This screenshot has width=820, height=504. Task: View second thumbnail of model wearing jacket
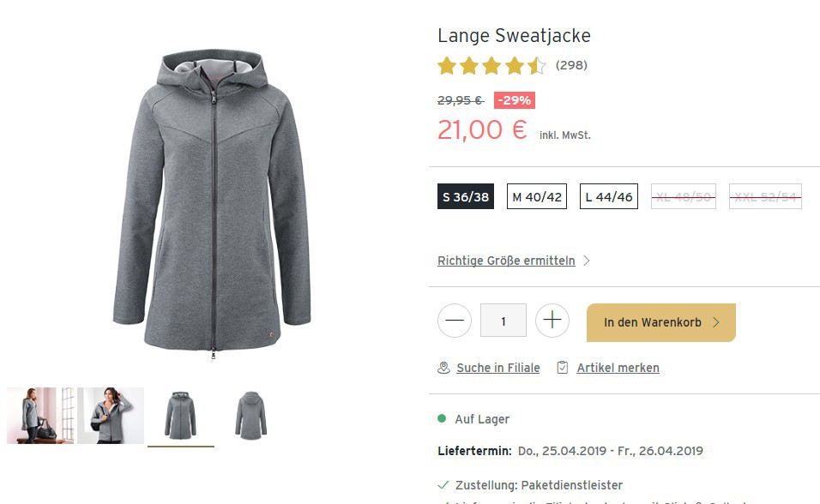click(111, 416)
